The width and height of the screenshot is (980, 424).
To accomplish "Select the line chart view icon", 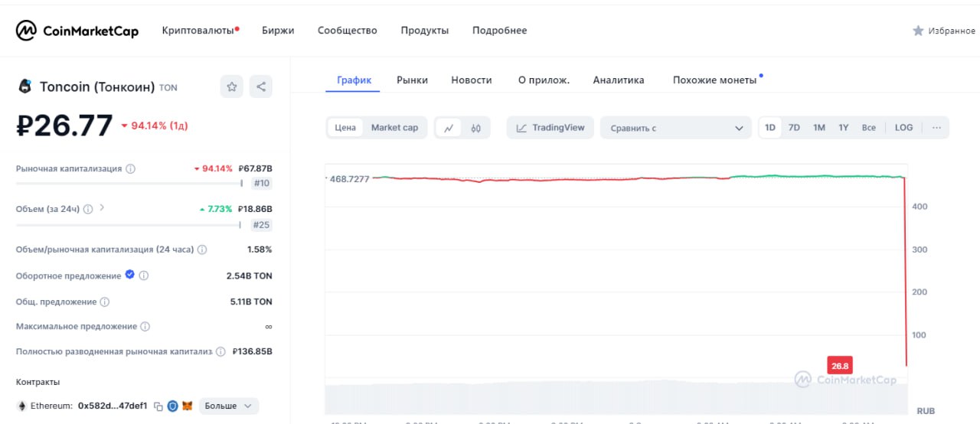I will coord(449,128).
